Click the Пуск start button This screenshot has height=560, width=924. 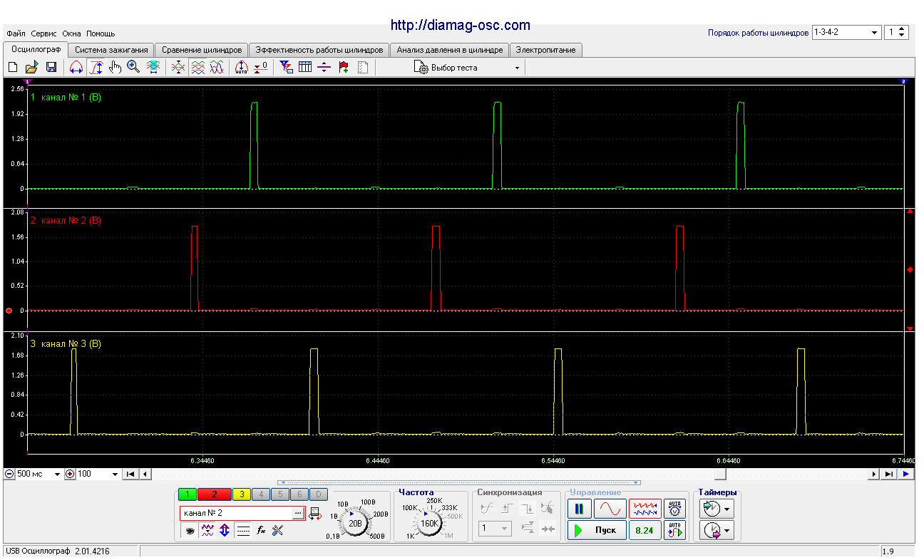pos(597,530)
